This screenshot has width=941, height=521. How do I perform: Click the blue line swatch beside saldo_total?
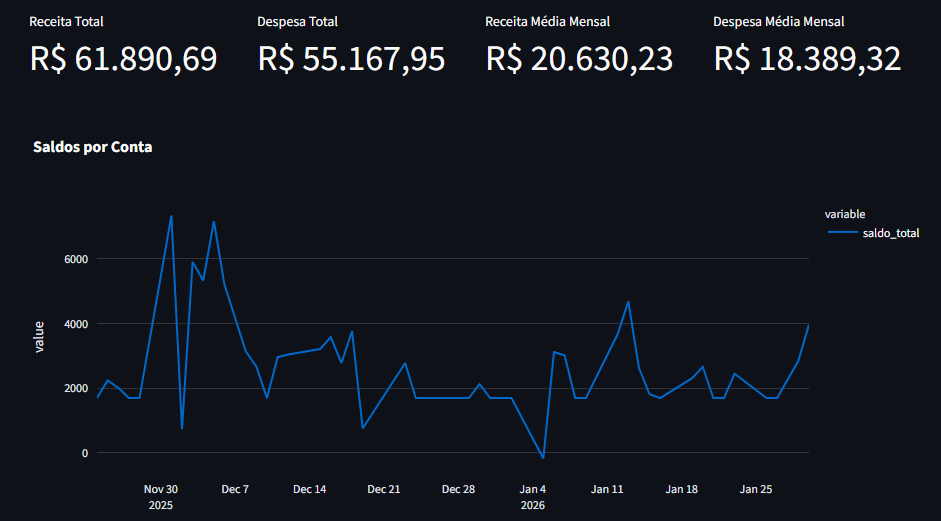[x=842, y=233]
